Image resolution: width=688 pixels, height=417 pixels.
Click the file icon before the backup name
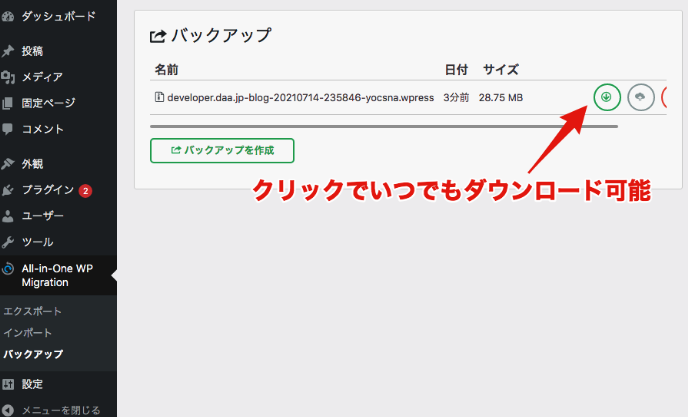(159, 97)
